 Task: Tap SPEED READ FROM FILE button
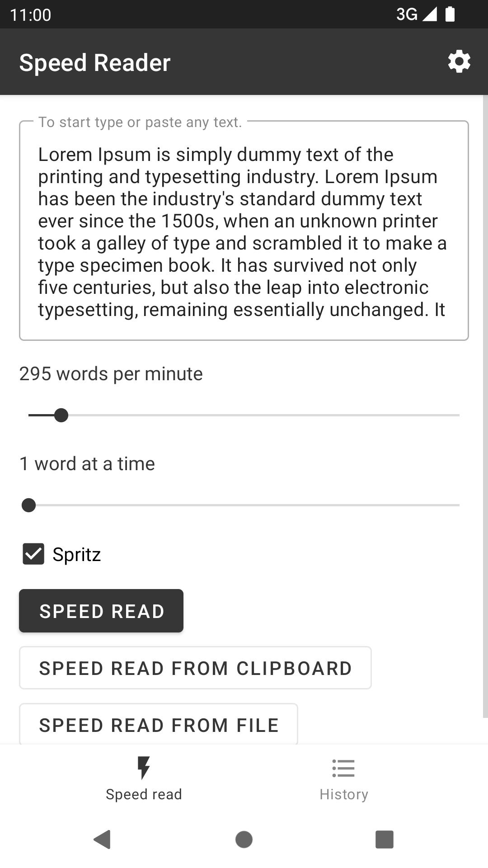[x=159, y=724]
